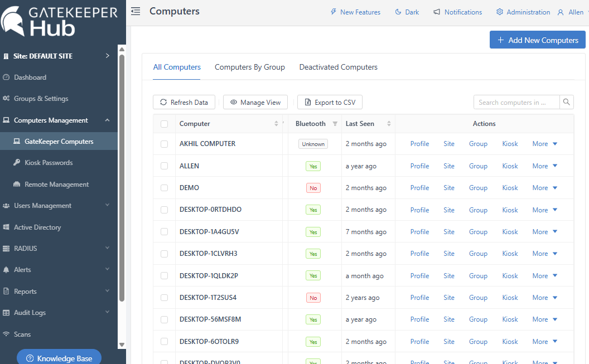589x364 pixels.
Task: Click Add New Computers button
Action: (537, 40)
